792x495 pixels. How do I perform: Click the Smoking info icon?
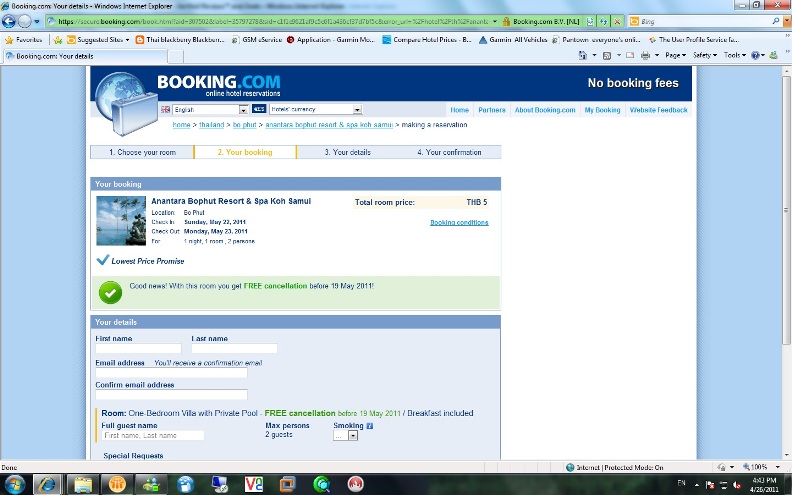(x=369, y=426)
